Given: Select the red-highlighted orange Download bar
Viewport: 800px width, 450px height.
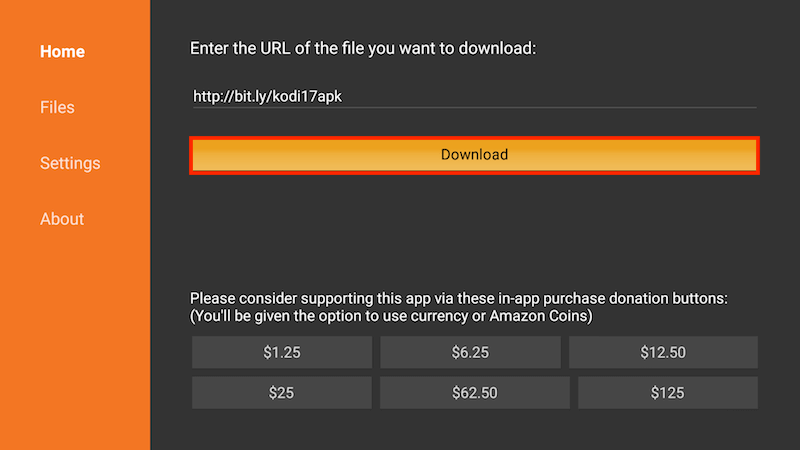Looking at the screenshot, I should (474, 155).
